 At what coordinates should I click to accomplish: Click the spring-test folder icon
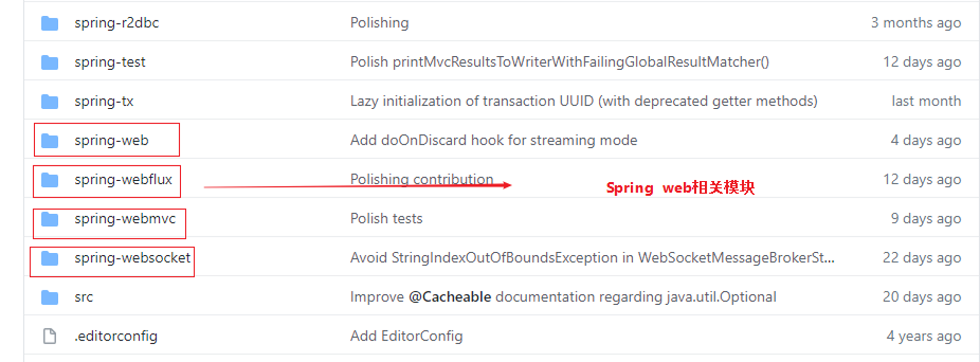point(49,62)
